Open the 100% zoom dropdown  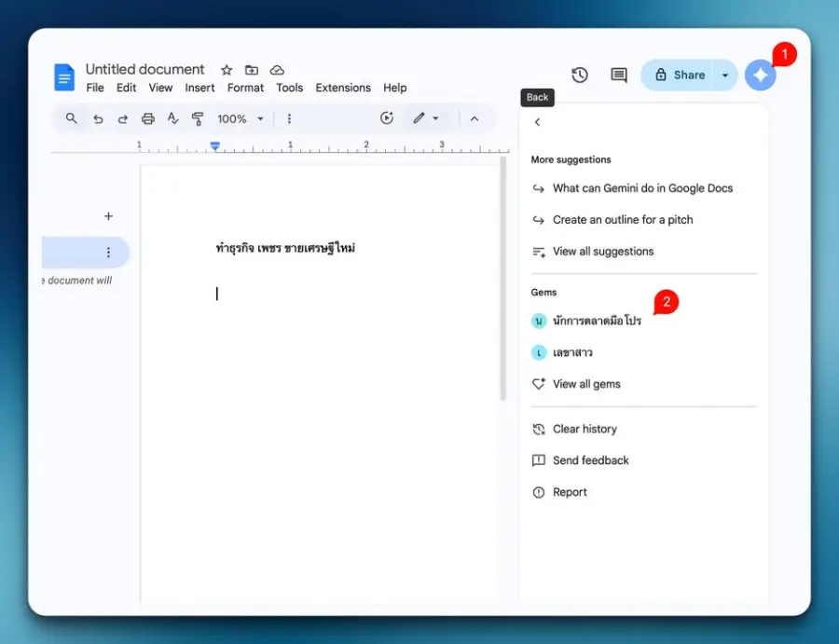click(x=241, y=118)
